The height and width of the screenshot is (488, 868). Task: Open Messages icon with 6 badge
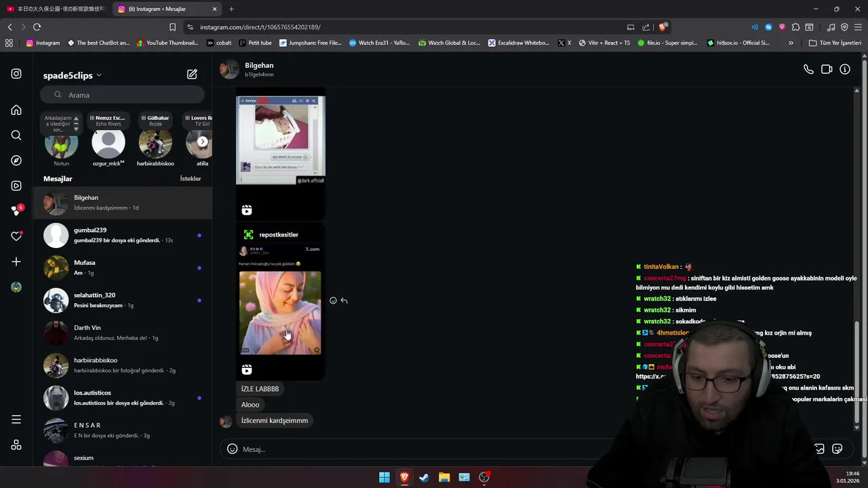point(16,211)
